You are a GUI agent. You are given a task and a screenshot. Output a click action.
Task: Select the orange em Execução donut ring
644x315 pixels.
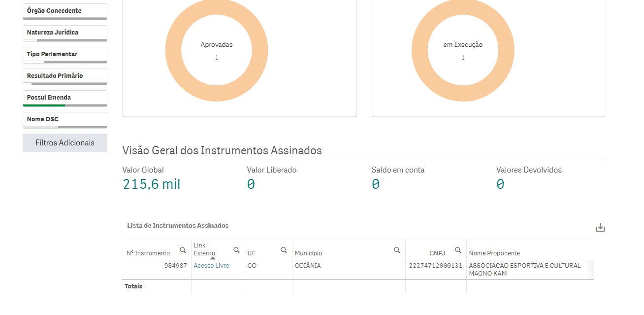(x=419, y=51)
